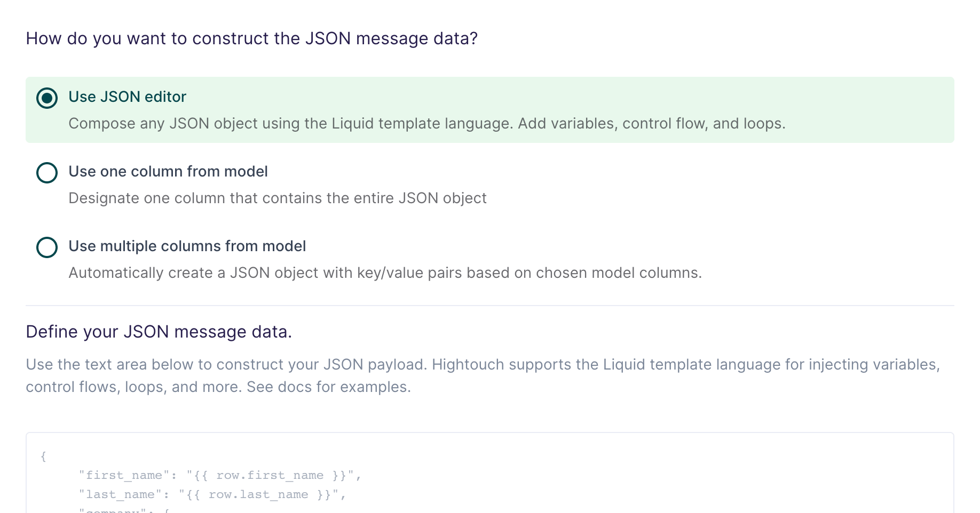Select the "Use JSON editor" radio button
This screenshot has width=980, height=513.
point(47,98)
